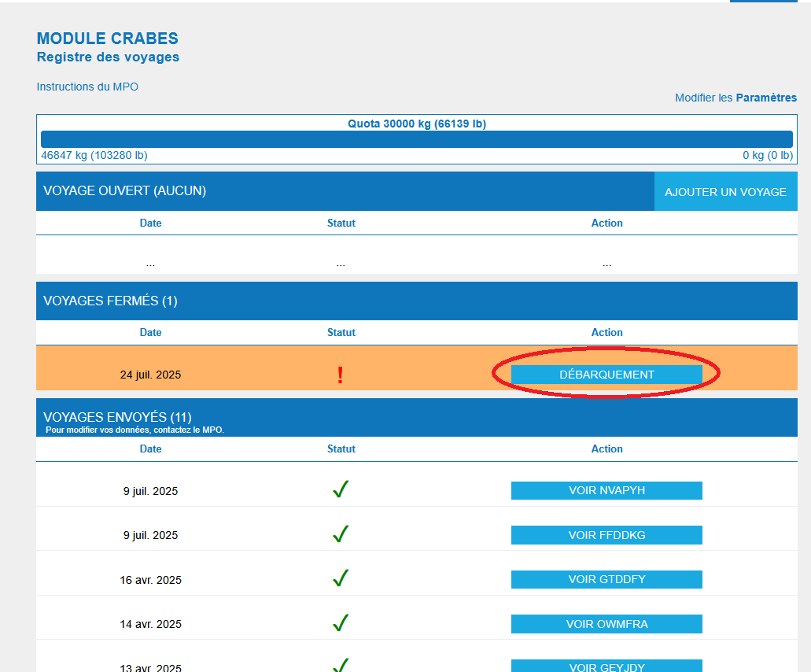The image size is (811, 672).
Task: Show trip details via VOIR OWMFRA
Action: (606, 624)
